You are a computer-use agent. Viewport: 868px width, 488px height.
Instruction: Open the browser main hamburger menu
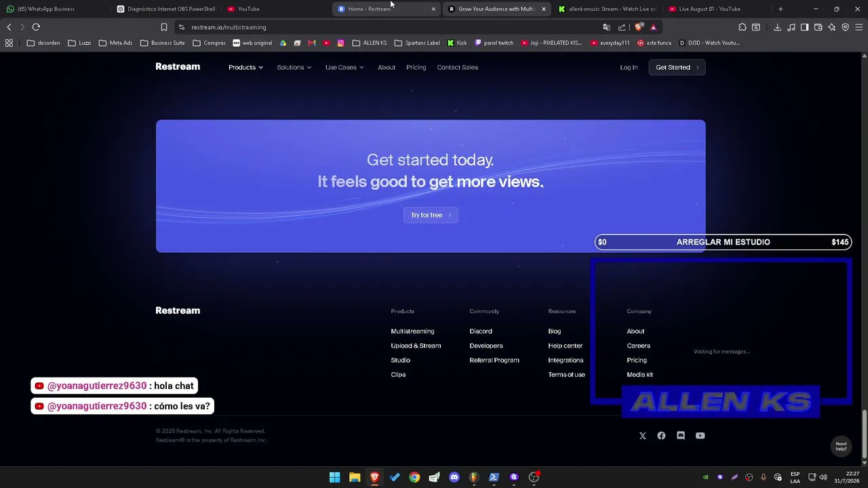[859, 27]
